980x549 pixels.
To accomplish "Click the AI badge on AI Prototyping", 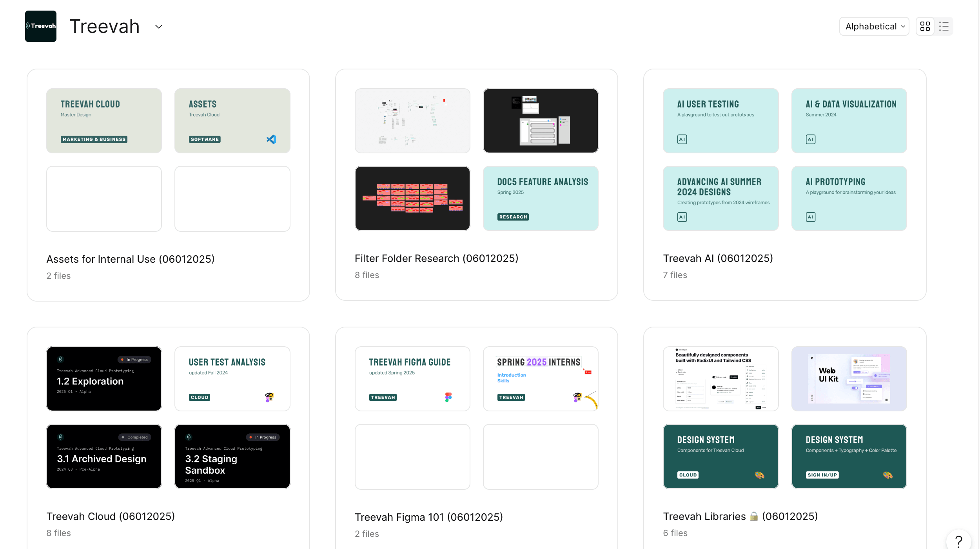I will click(811, 217).
